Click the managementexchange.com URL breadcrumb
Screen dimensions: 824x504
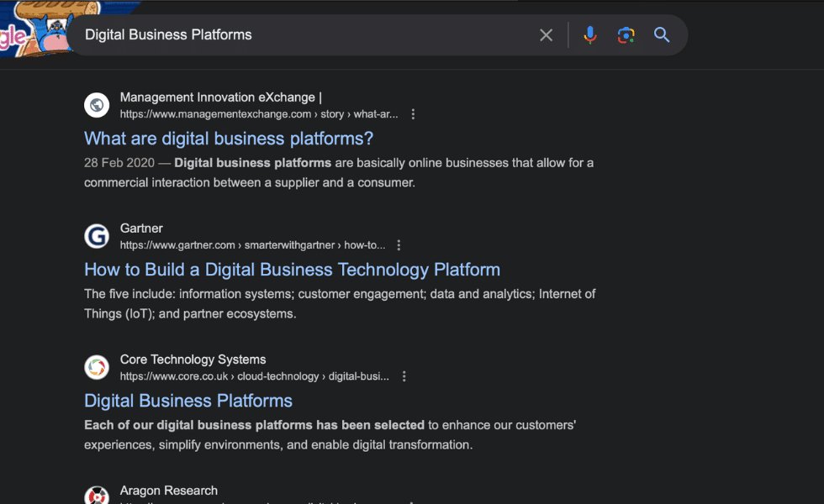click(x=259, y=114)
